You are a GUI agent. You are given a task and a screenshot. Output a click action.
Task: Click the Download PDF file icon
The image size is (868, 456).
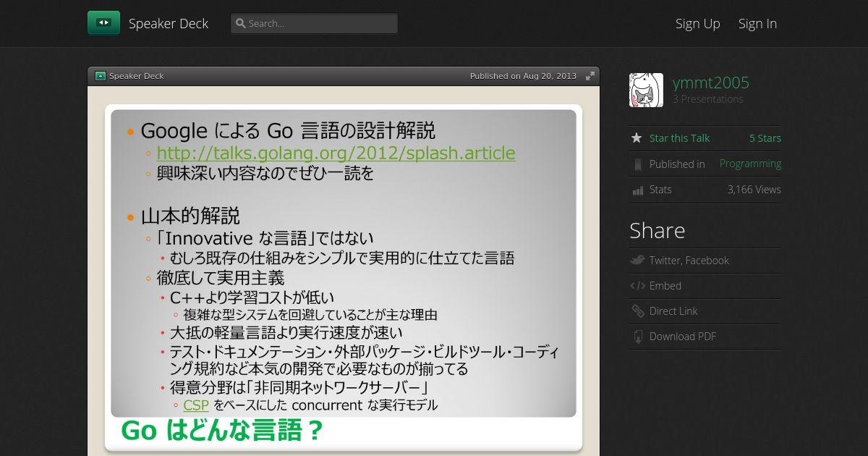[637, 337]
